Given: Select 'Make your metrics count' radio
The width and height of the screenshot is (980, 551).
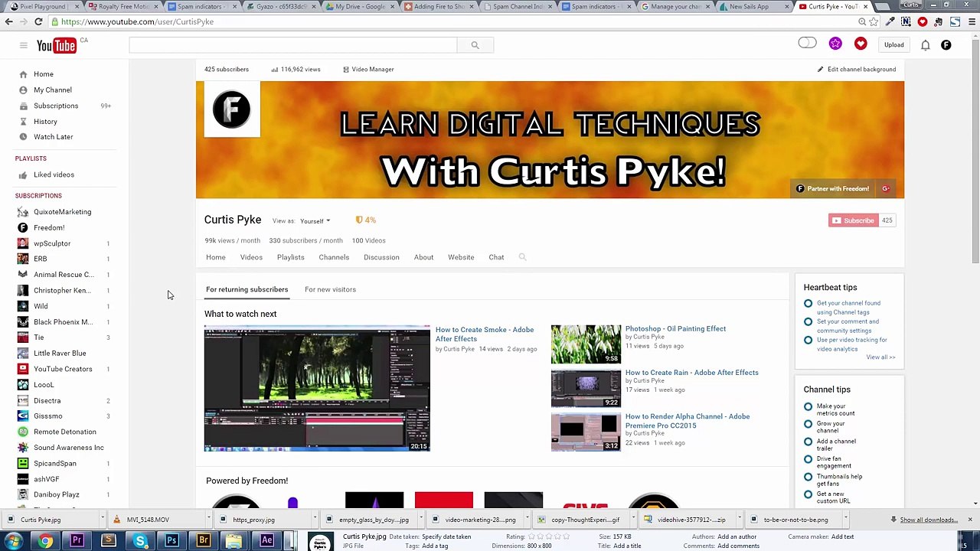Looking at the screenshot, I should tap(808, 407).
